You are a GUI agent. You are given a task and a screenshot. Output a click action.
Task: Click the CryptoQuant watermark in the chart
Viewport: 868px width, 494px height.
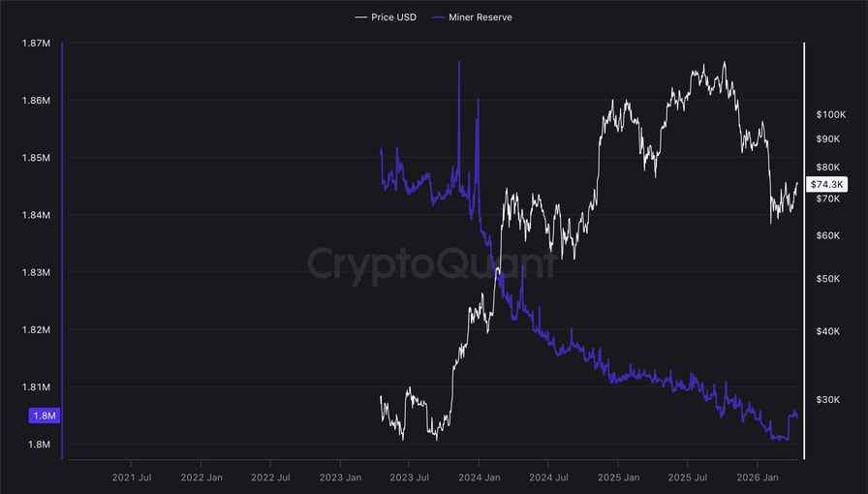click(x=432, y=263)
